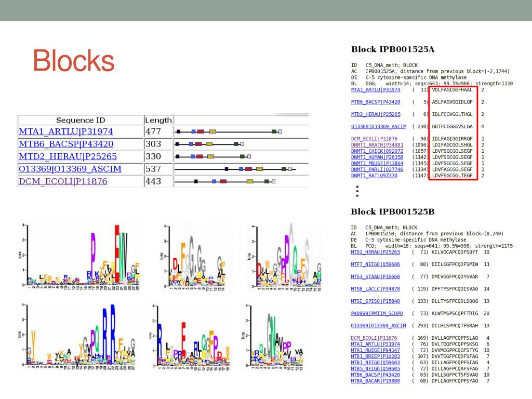Select MTB6_BACSP|P43420 link under Block IPB001525B
This screenshot has height=399, width=532.
375,375
